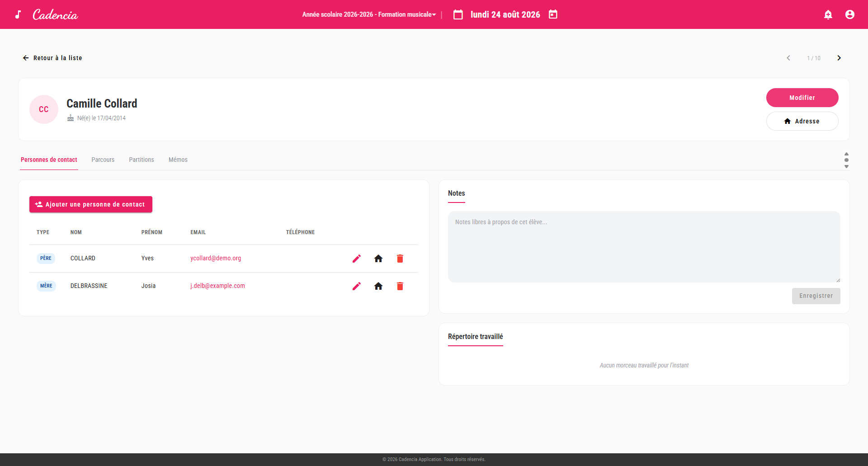Click the NOM column header

click(76, 232)
